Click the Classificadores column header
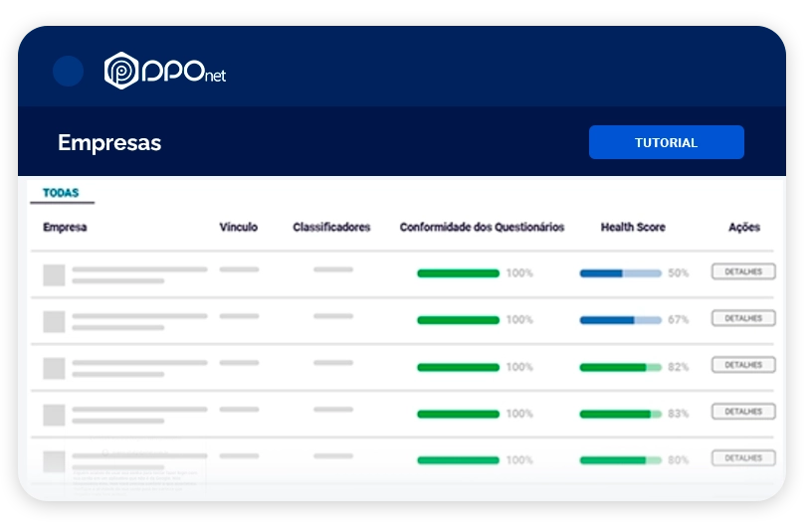 click(331, 228)
